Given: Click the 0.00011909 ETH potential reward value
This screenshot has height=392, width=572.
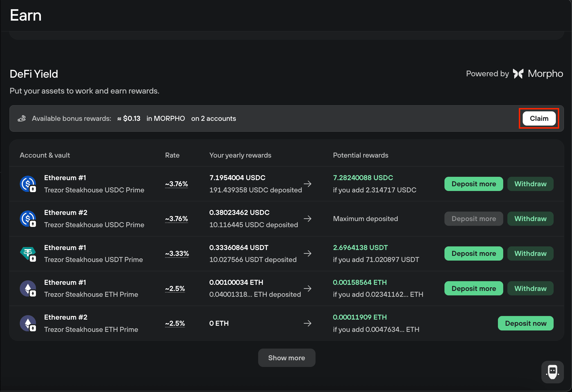Looking at the screenshot, I should (360, 317).
